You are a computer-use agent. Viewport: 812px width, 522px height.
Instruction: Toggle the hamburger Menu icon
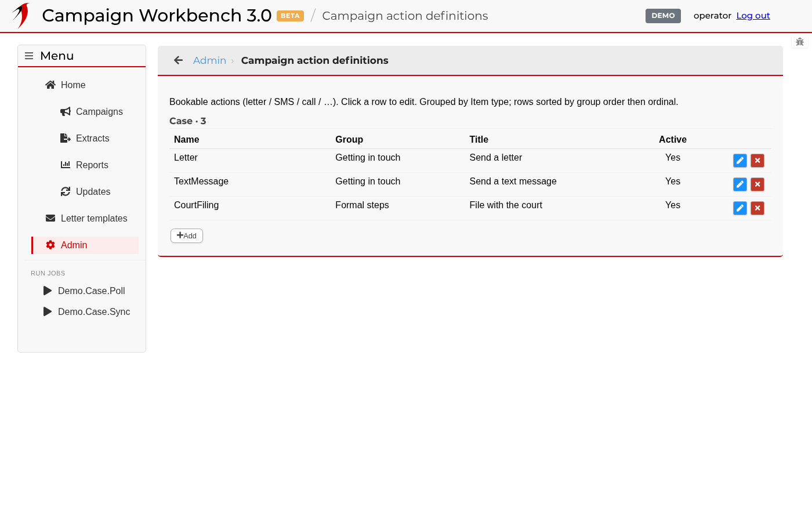pyautogui.click(x=29, y=56)
